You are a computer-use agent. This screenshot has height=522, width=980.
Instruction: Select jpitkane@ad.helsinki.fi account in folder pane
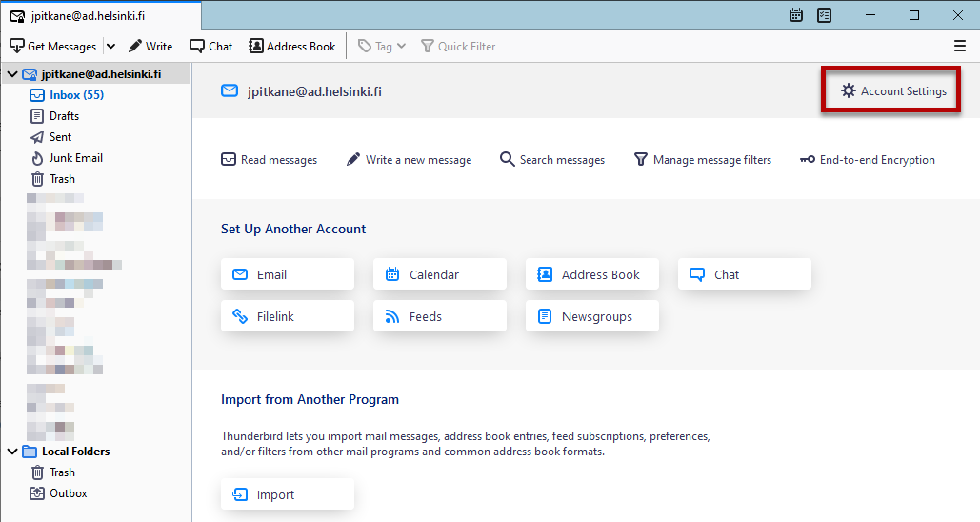pyautogui.click(x=101, y=74)
